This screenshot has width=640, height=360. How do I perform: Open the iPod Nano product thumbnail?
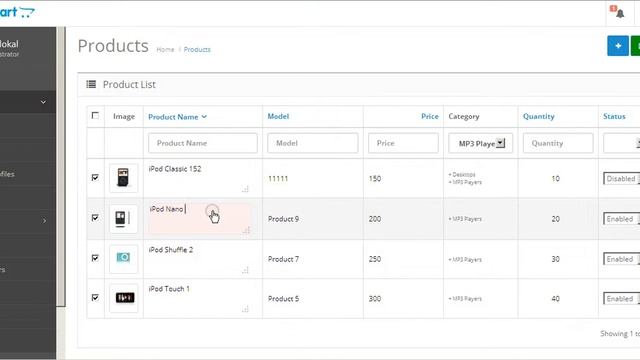[123, 218]
